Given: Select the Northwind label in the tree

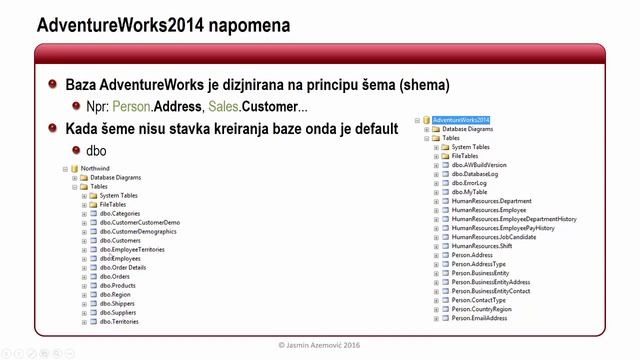Looking at the screenshot, I should click(95, 169).
